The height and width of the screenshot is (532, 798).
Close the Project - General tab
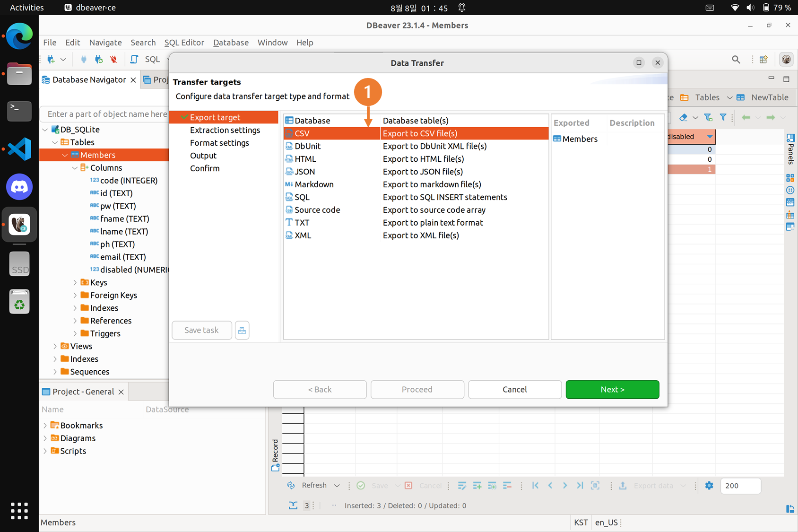click(x=121, y=392)
